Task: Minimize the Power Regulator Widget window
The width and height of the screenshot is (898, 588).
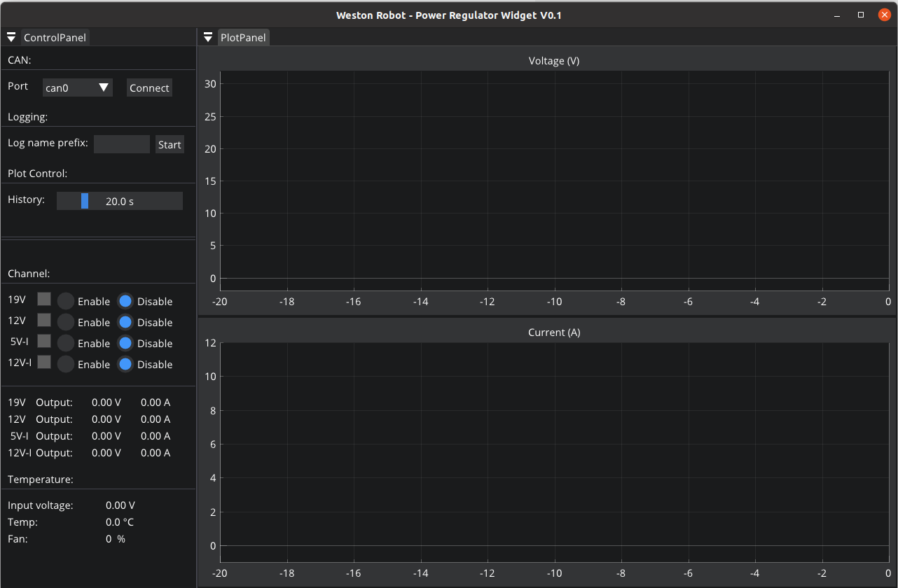Action: tap(836, 15)
